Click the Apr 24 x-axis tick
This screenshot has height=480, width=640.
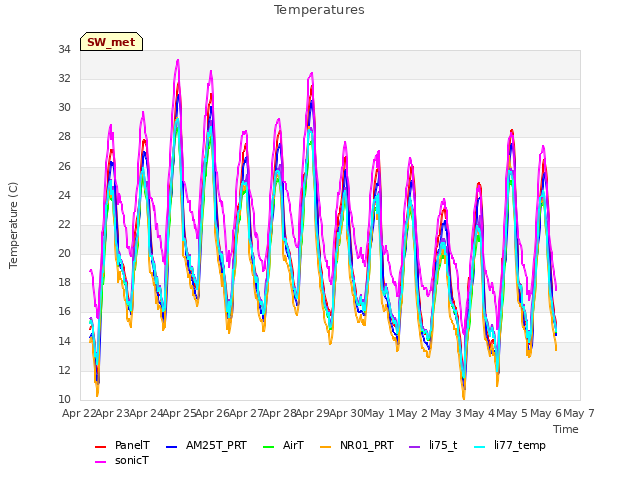(146, 413)
